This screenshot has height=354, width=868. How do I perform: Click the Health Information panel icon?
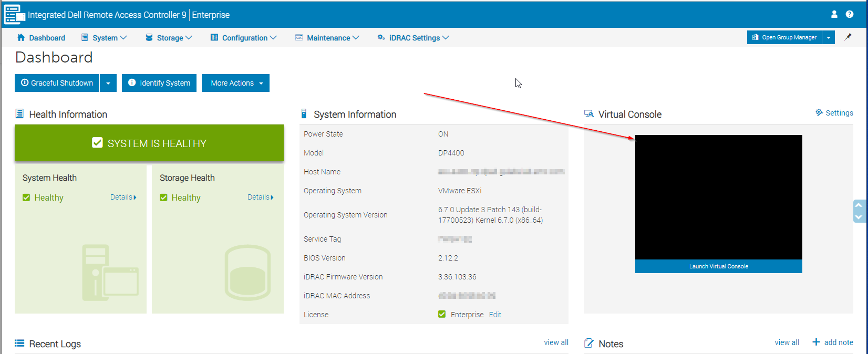point(19,114)
